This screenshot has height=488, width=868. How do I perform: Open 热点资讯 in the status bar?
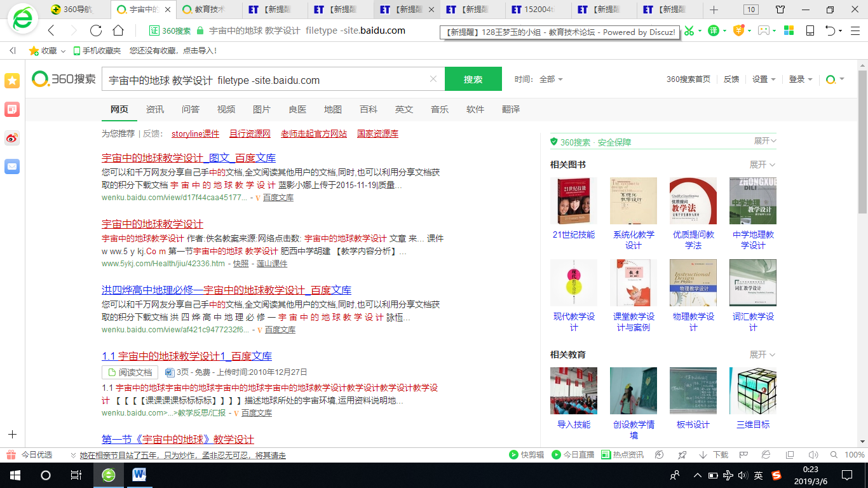(x=623, y=455)
